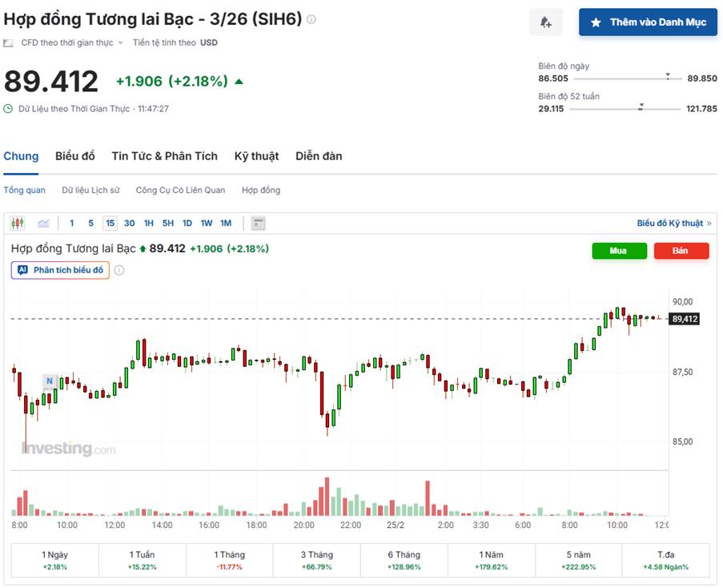
Task: Click the 29.115 52-week low value
Action: [551, 109]
